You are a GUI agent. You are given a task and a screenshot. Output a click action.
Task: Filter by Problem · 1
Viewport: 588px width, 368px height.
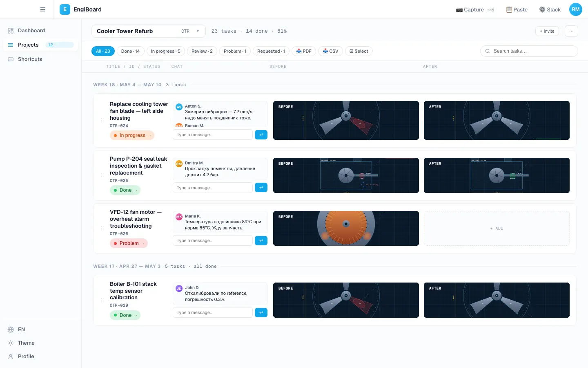(235, 51)
